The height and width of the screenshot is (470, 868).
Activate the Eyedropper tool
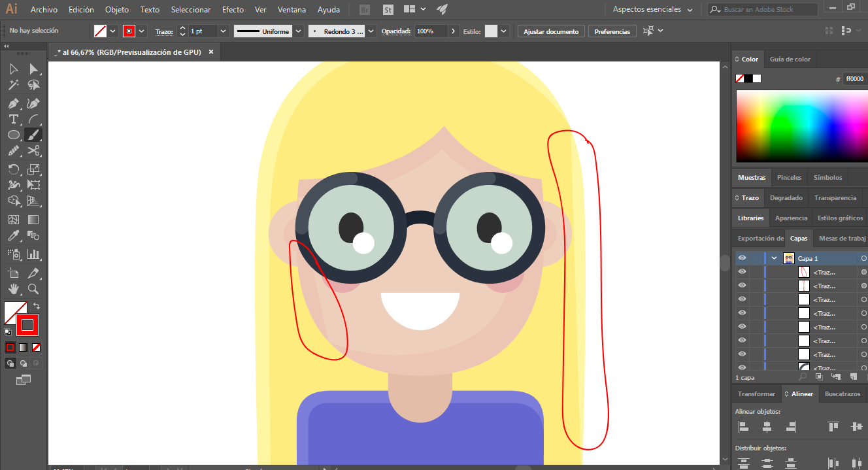coord(13,236)
